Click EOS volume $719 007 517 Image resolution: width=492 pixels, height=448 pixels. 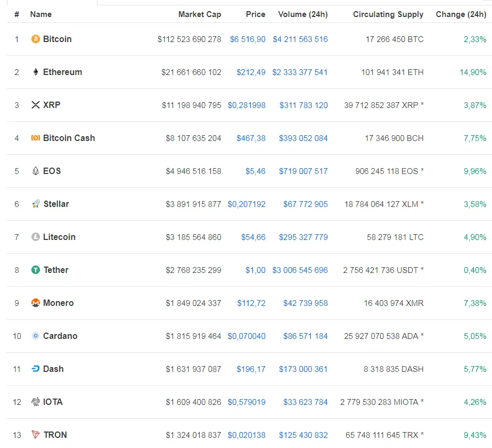[303, 171]
